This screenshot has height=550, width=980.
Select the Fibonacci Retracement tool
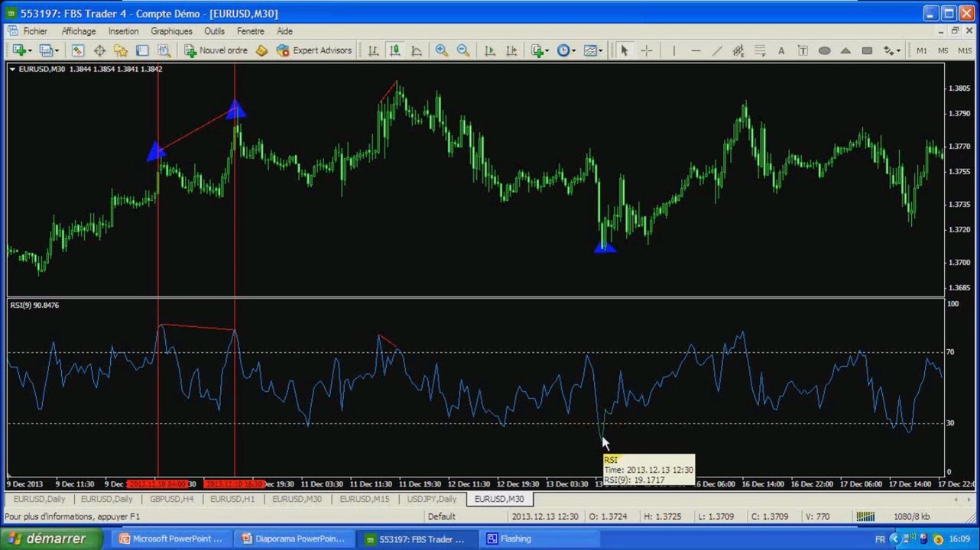[x=760, y=50]
